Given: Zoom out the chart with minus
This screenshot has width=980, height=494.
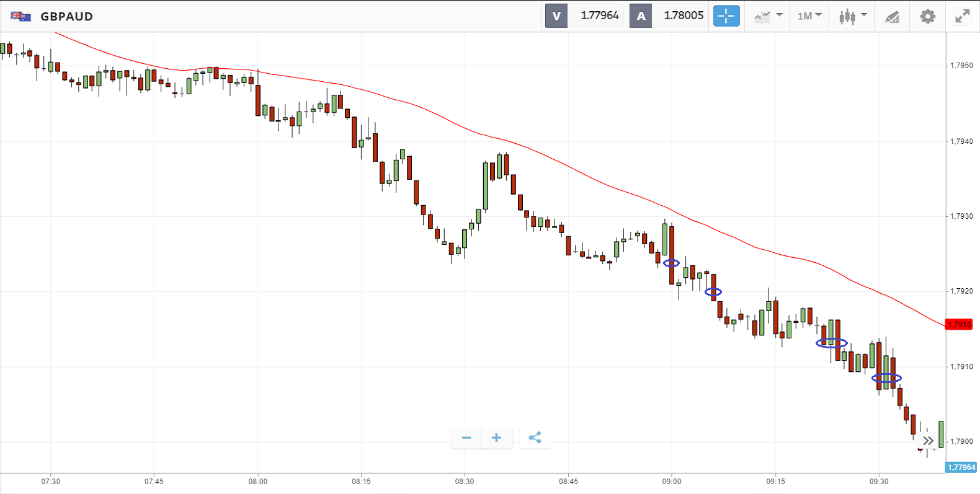Looking at the screenshot, I should click(466, 438).
